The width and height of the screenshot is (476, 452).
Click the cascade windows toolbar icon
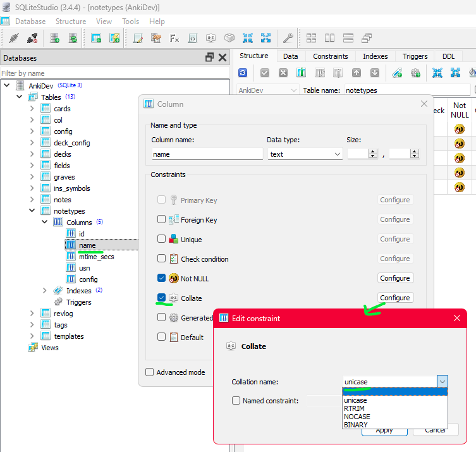(x=367, y=39)
